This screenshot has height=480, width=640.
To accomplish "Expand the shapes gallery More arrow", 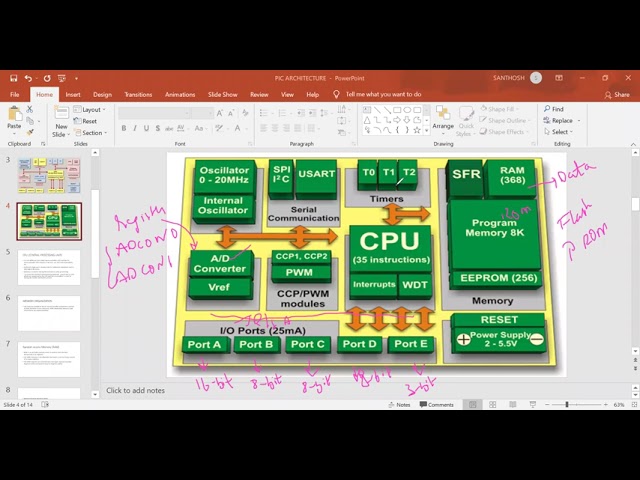I will pos(427,130).
